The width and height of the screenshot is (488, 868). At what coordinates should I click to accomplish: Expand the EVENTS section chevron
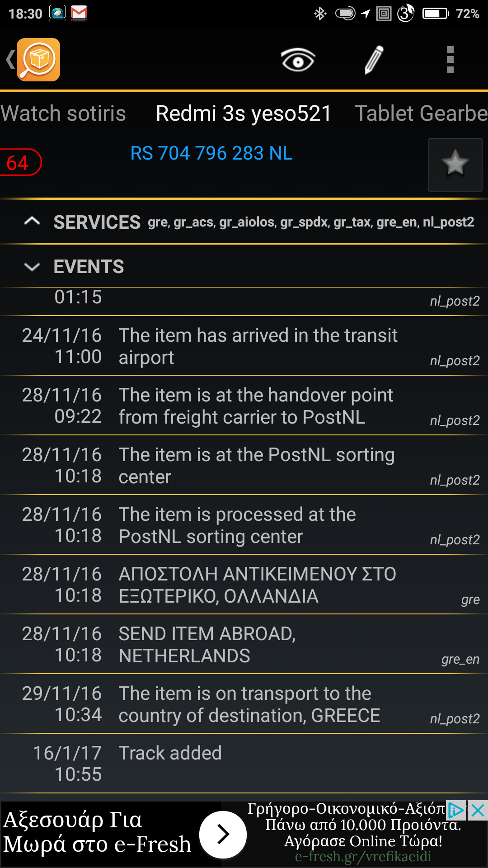[32, 266]
